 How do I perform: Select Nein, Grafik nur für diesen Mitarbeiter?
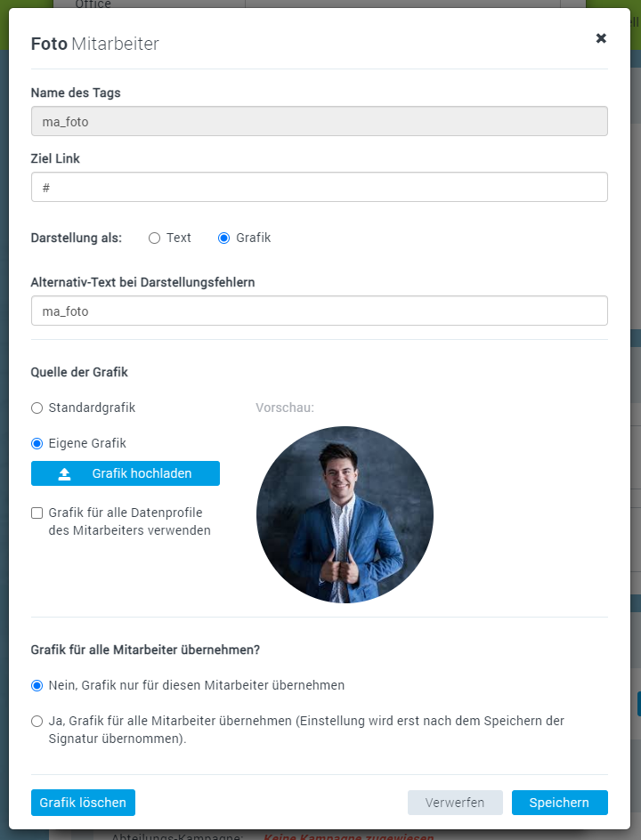tap(37, 686)
